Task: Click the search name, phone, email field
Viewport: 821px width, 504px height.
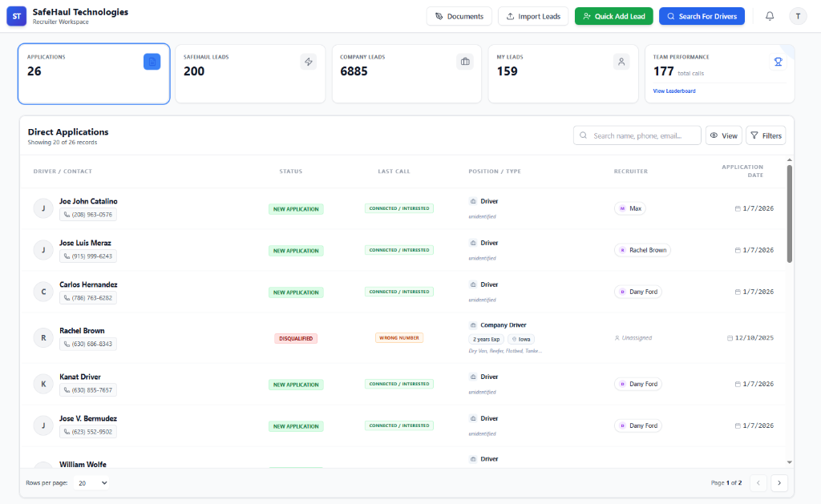Action: (x=637, y=136)
